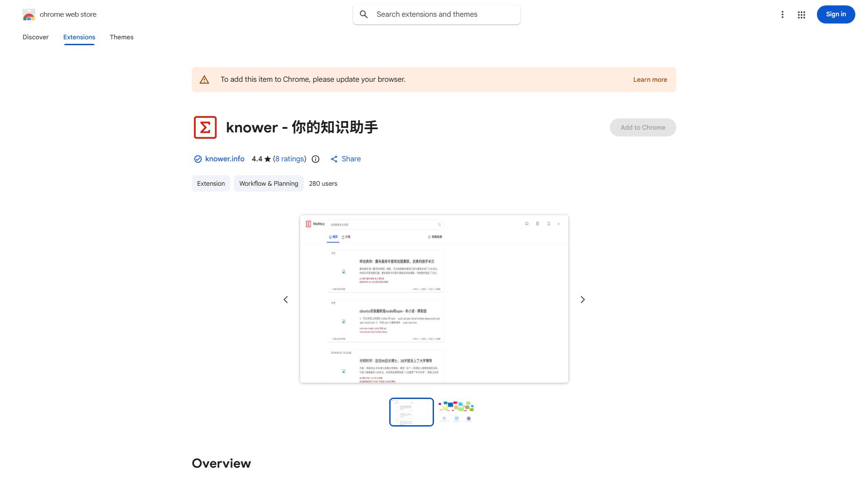Open the knower.info publisher link
The image size is (868, 488).
pos(225,159)
